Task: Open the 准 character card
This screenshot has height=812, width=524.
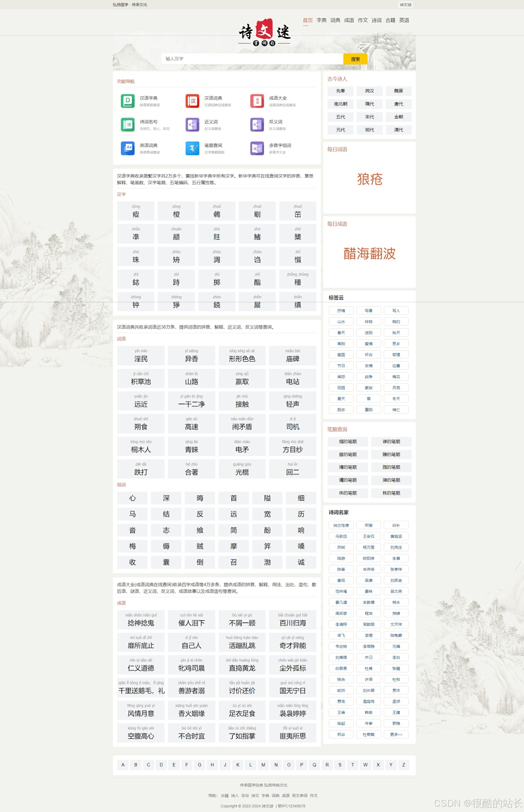Action: 136,233
